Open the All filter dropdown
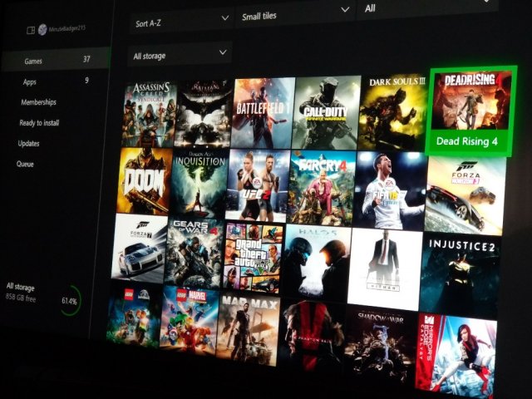The width and height of the screenshot is (532, 399). [427, 7]
